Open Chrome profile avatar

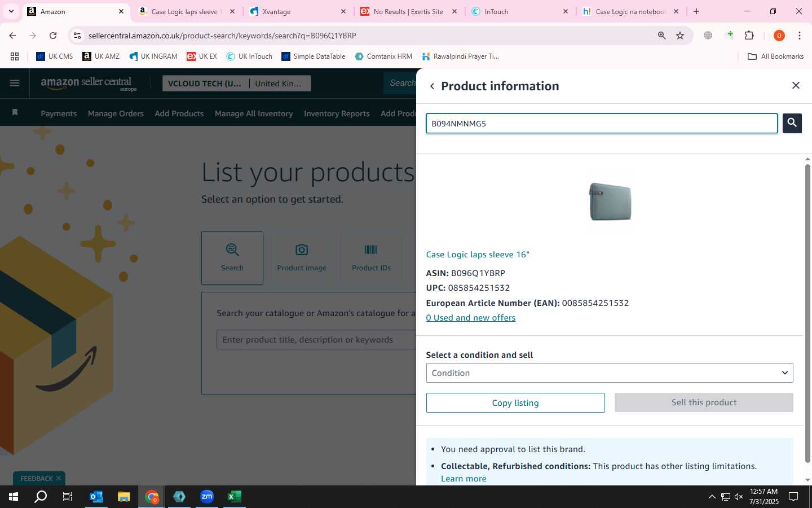779,36
